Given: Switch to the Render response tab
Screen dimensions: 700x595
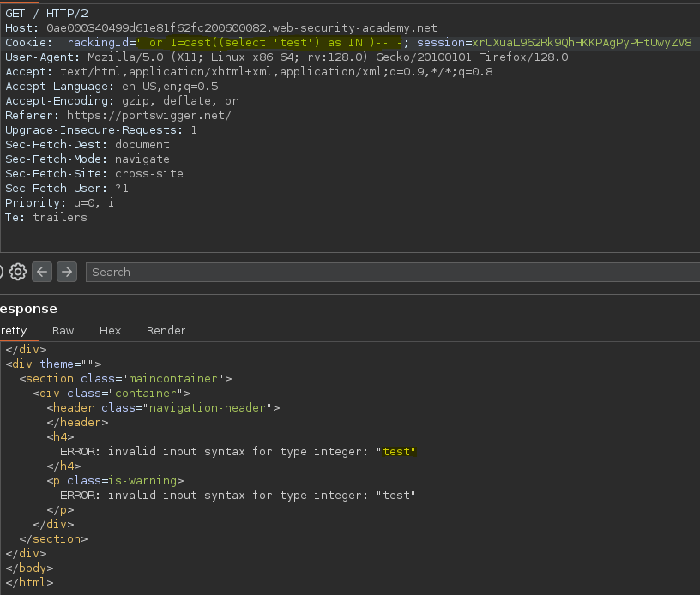Looking at the screenshot, I should (x=166, y=330).
